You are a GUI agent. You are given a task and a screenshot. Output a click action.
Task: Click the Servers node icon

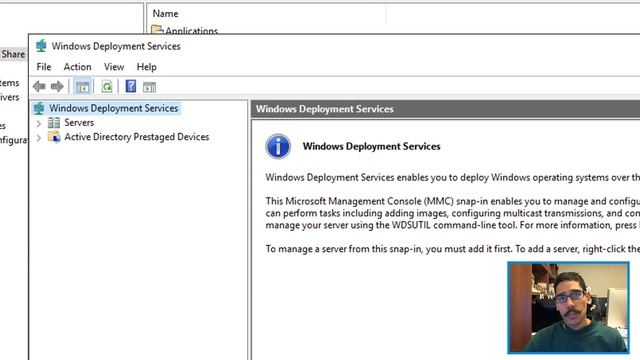click(54, 122)
